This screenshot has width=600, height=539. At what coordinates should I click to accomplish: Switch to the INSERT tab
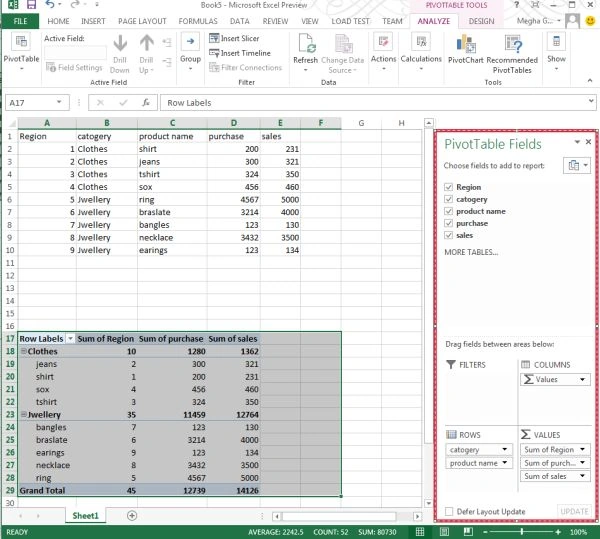point(93,21)
